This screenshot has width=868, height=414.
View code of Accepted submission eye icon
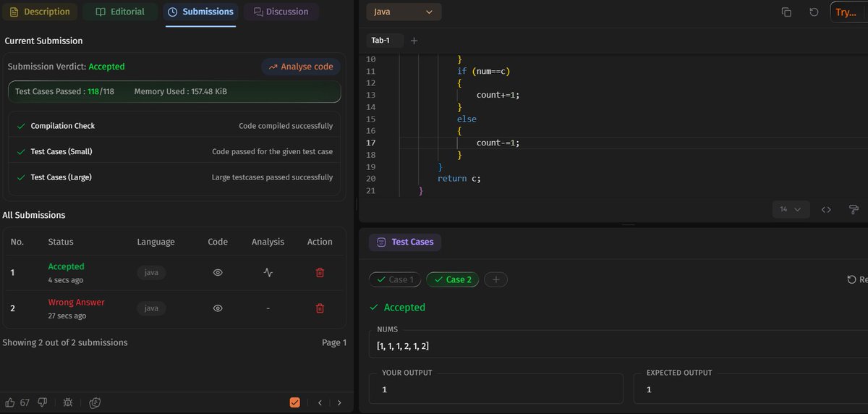[x=218, y=273]
